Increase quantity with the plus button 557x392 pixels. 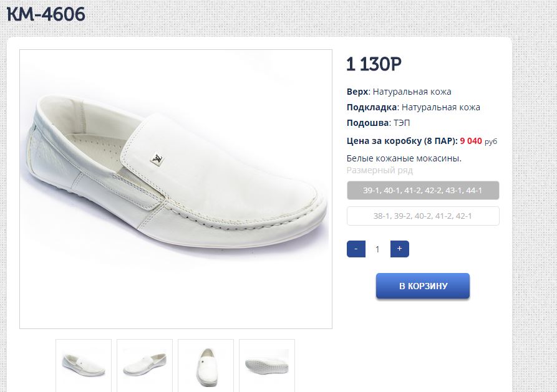tap(399, 249)
